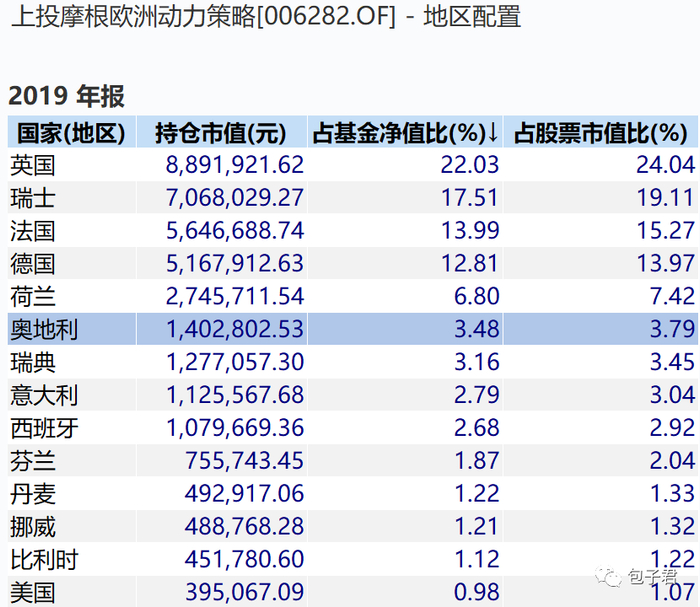Click the 2019 年报 heading
Screen dimensions: 700x607
pos(66,96)
